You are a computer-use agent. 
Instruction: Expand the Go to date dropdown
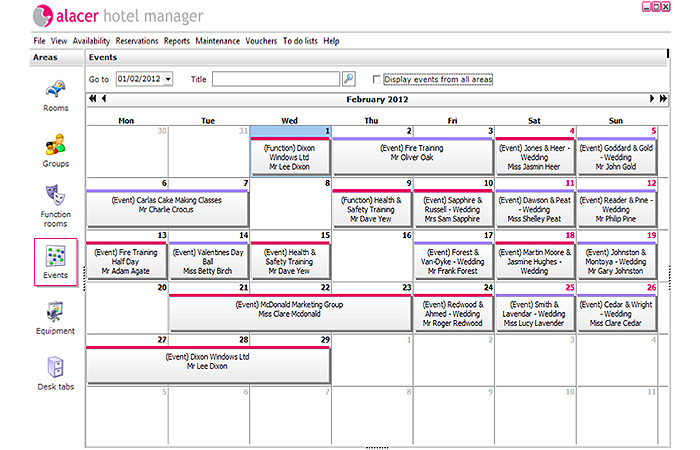167,79
